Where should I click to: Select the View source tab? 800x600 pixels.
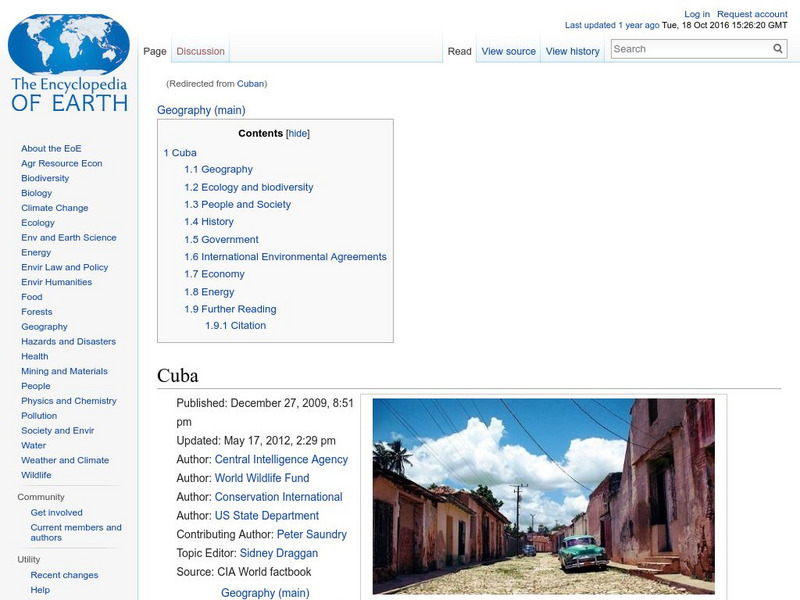pos(508,50)
